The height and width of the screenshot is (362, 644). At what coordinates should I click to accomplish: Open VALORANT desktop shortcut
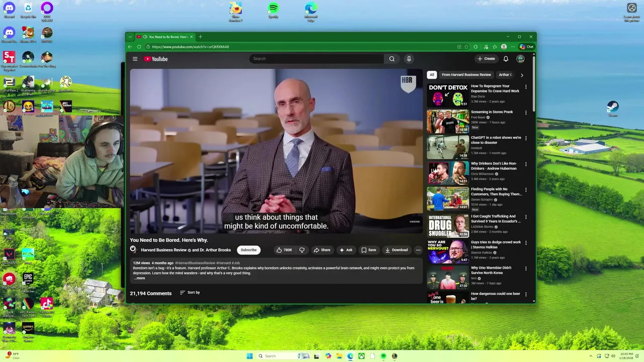click(9, 255)
